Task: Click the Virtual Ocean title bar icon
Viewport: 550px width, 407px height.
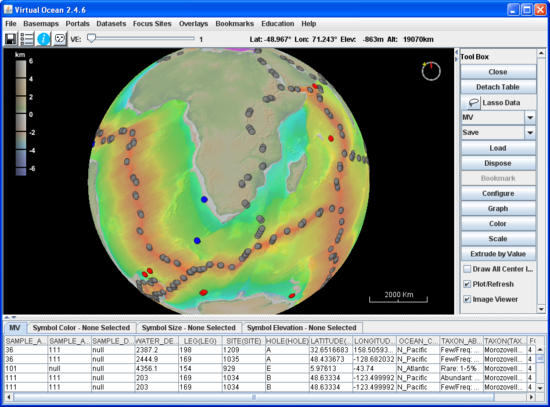Action: [8, 9]
